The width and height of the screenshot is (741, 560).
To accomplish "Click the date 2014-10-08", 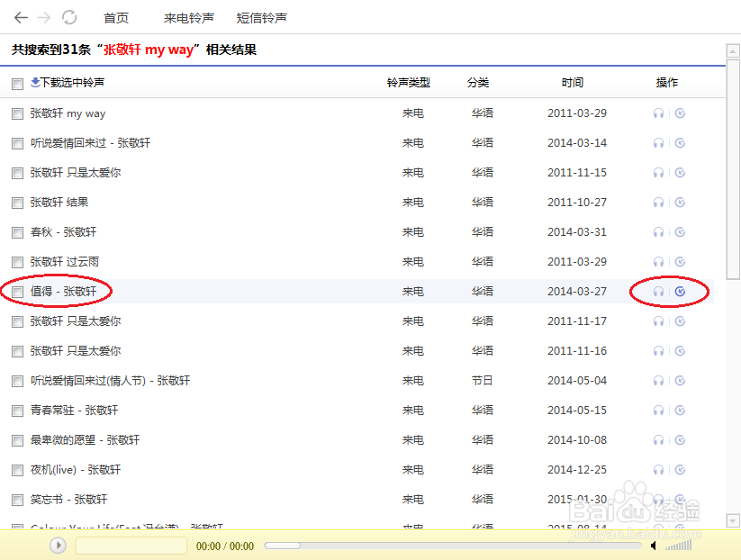I will point(577,440).
